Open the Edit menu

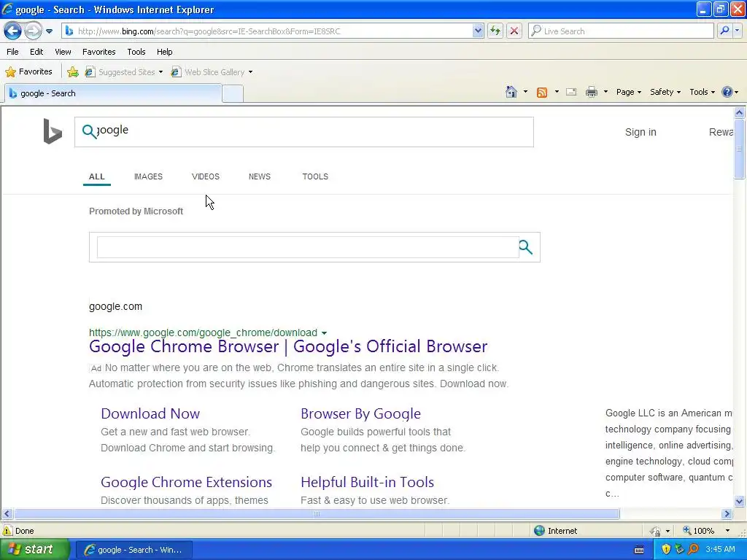tap(36, 52)
